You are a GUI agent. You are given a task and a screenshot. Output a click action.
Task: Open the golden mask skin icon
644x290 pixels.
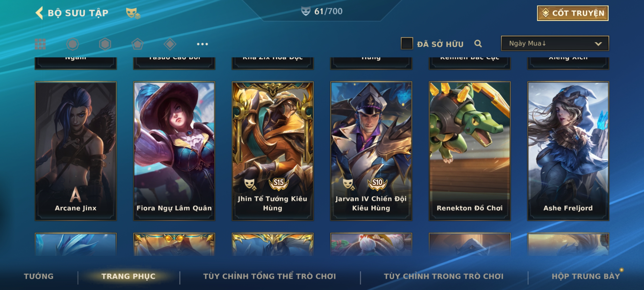(x=133, y=13)
